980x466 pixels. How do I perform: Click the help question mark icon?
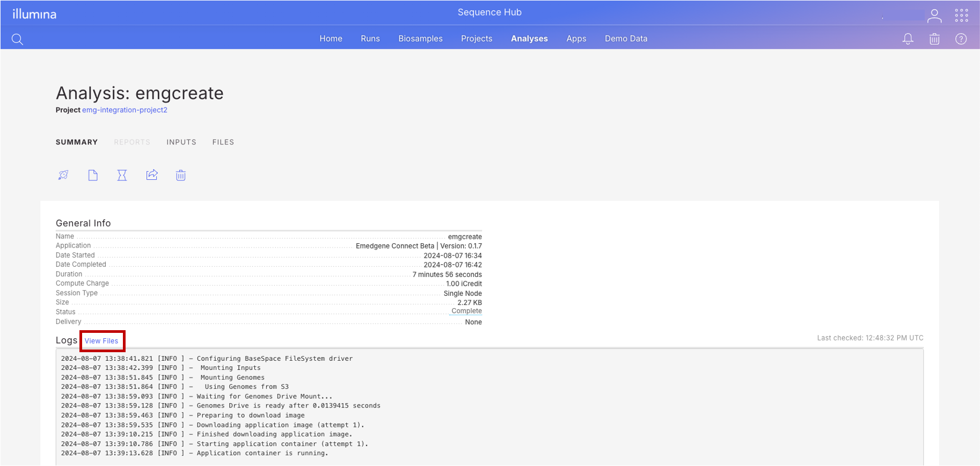[961, 39]
